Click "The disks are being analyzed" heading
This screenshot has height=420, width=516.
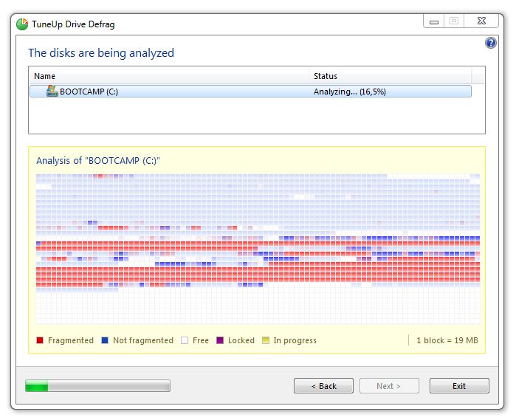[x=101, y=53]
